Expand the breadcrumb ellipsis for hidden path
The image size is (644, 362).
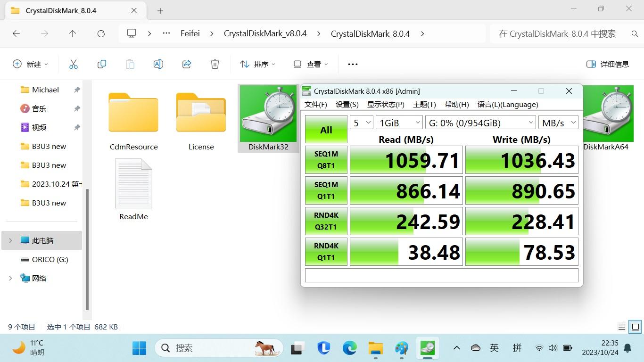coord(166,33)
